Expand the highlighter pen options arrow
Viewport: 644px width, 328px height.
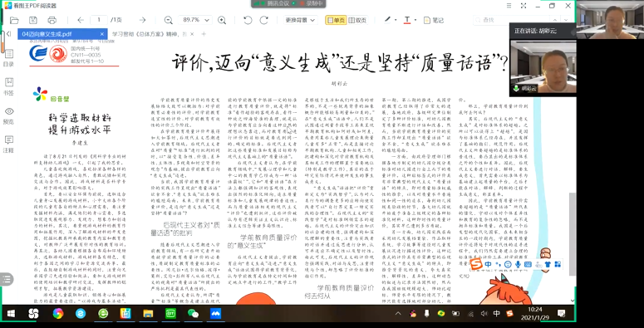[396, 20]
